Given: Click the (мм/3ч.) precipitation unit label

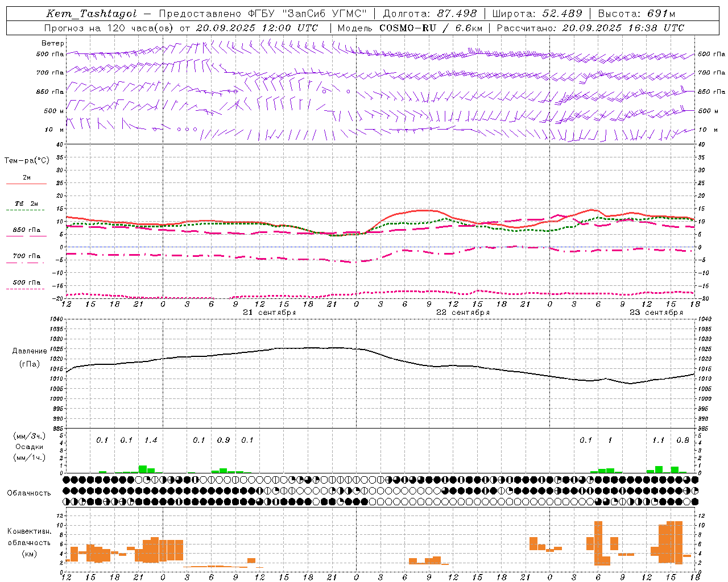Looking at the screenshot, I should [x=29, y=436].
